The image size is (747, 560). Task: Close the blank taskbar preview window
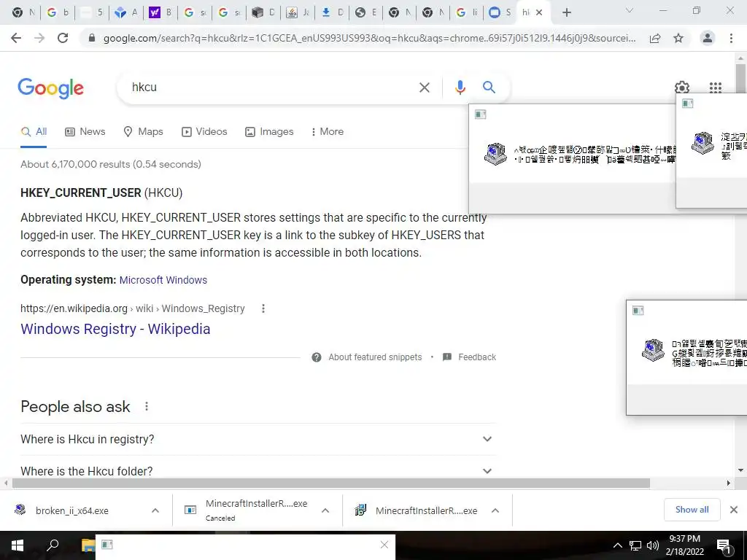tap(384, 545)
